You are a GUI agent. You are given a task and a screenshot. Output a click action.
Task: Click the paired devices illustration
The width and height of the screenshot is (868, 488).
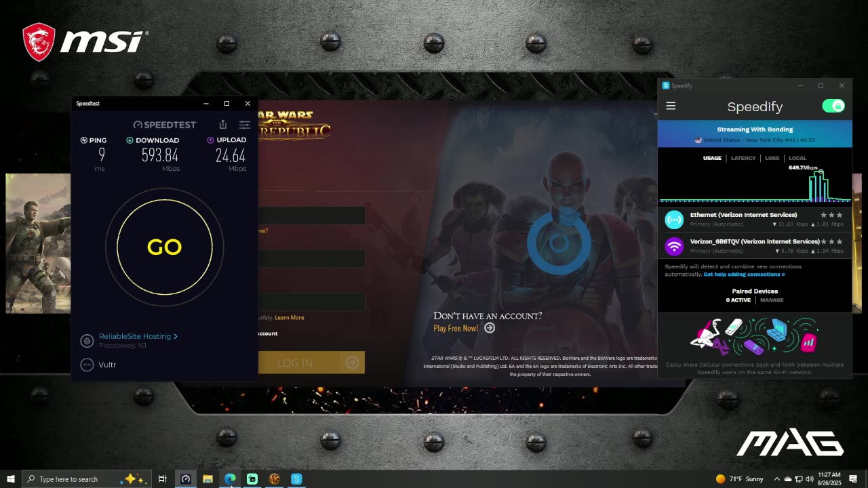coord(755,335)
